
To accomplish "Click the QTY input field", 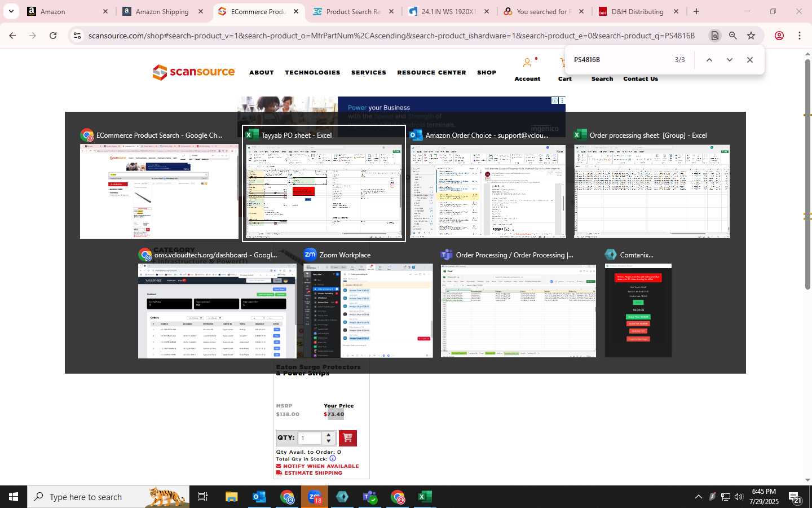I will [310, 438].
